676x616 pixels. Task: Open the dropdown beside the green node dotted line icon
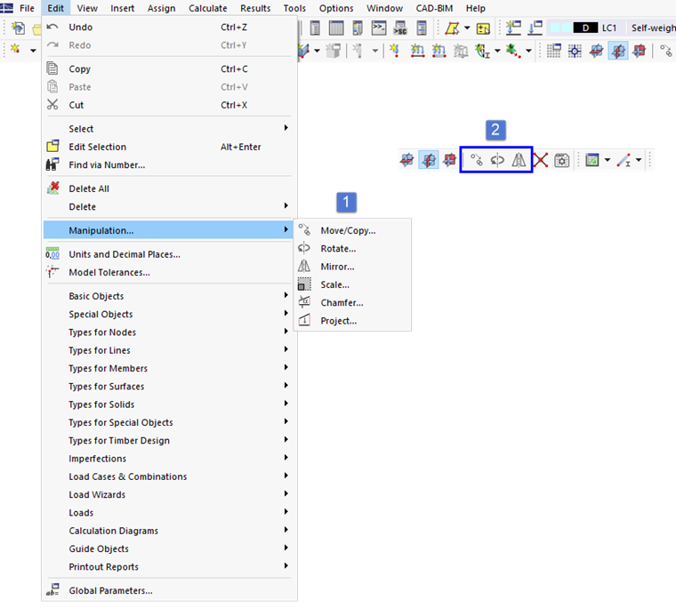coord(528,51)
